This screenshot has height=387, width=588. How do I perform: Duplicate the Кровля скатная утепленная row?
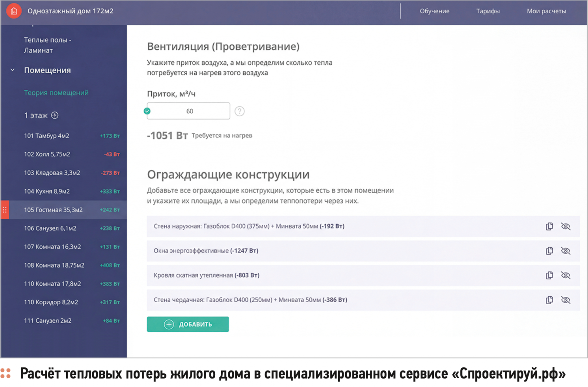(549, 275)
